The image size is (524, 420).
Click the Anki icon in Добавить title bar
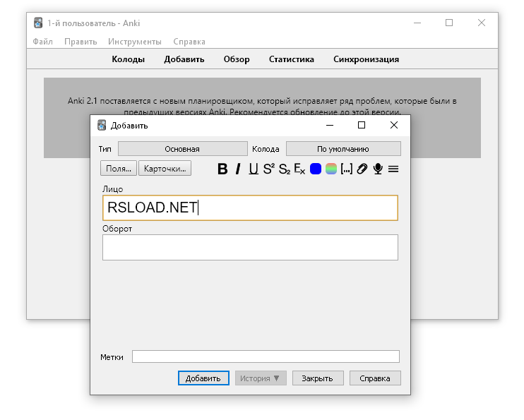(102, 126)
